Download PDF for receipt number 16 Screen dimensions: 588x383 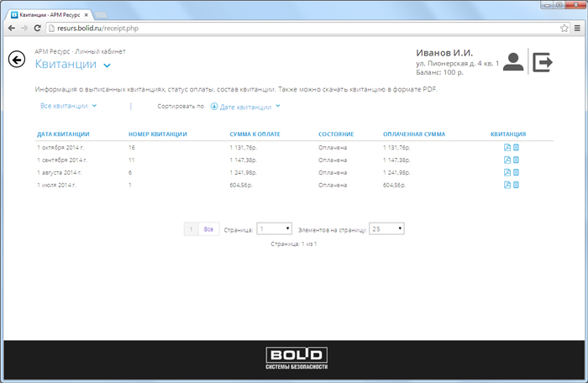tap(507, 148)
